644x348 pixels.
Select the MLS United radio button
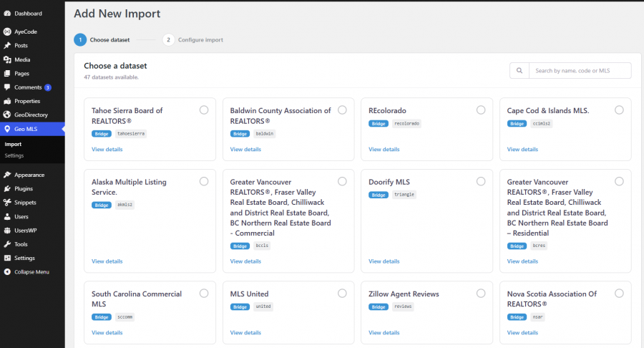342,294
